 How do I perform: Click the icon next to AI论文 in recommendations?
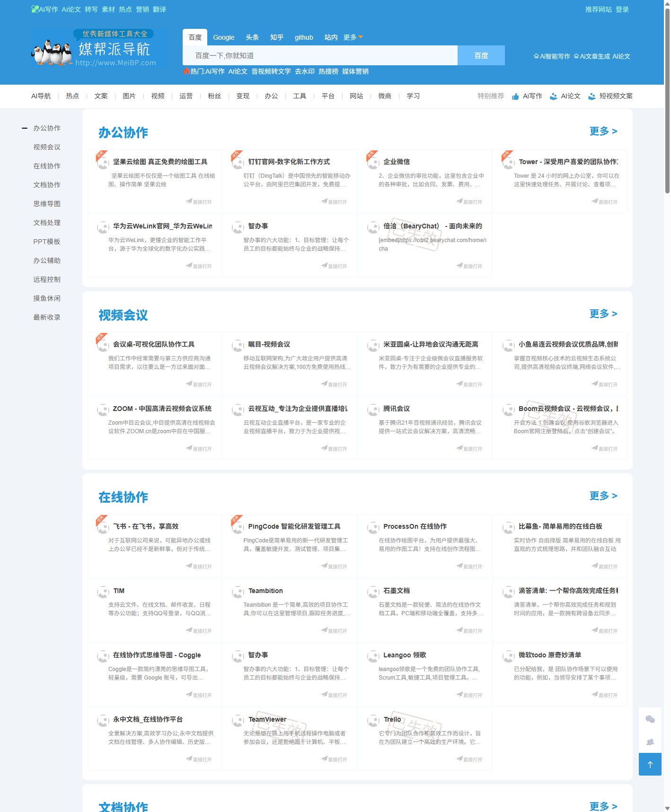pyautogui.click(x=553, y=96)
